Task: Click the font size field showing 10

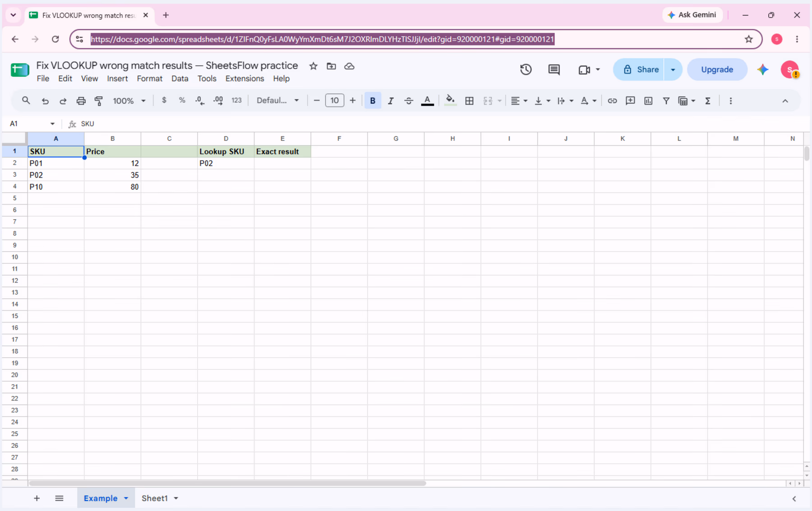Action: pos(334,101)
